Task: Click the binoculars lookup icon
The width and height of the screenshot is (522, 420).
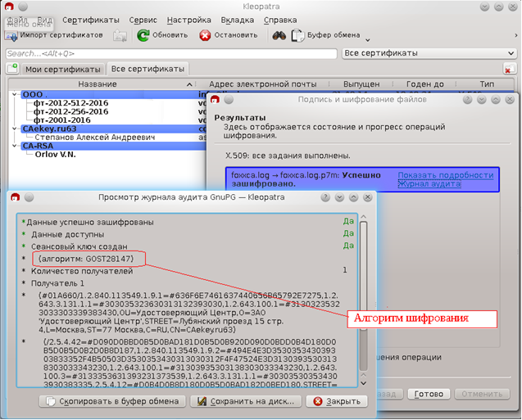Action: pos(279,35)
